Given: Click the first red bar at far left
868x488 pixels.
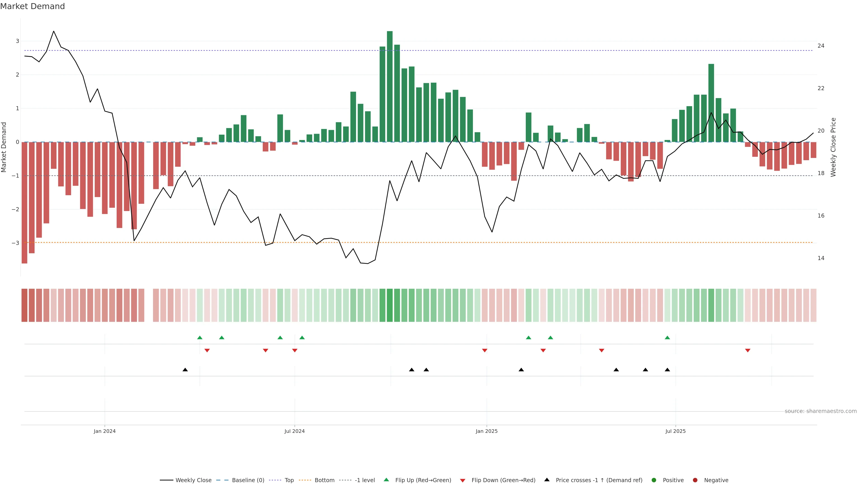Looking at the screenshot, I should point(24,202).
